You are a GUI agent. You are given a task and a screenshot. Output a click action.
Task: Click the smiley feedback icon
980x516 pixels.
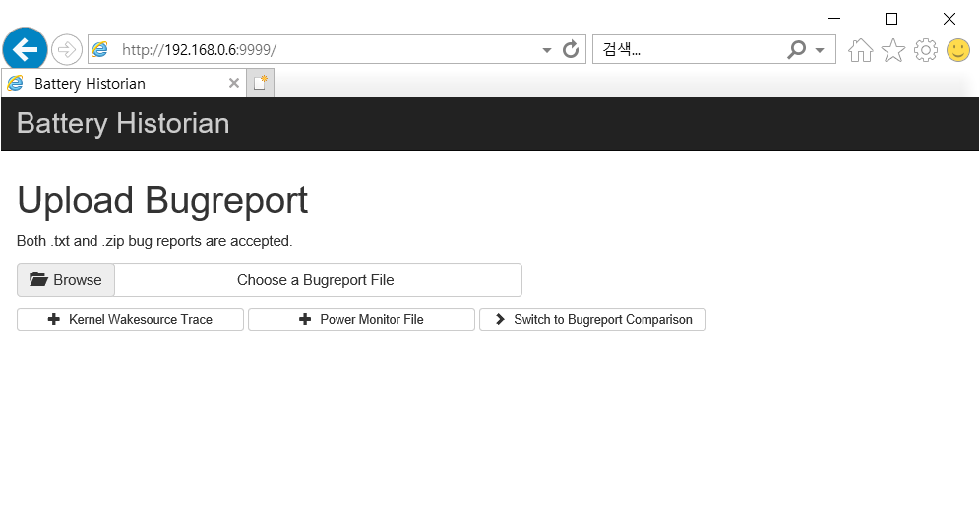pos(958,50)
